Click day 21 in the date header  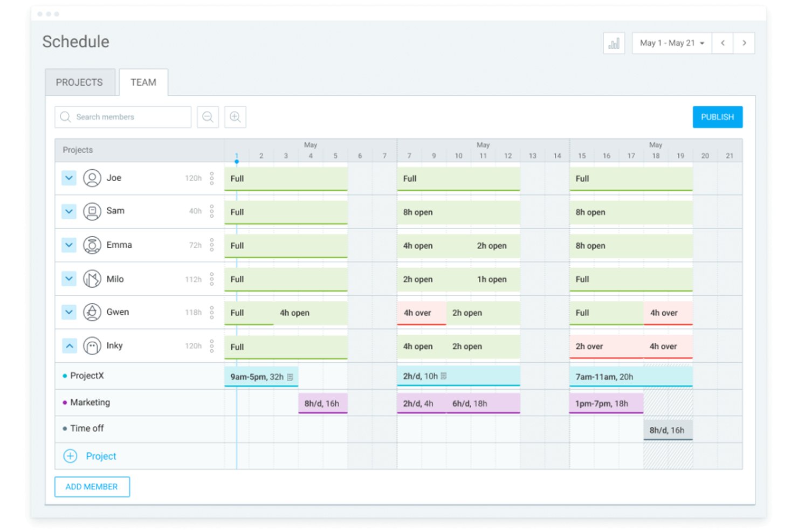tap(730, 156)
